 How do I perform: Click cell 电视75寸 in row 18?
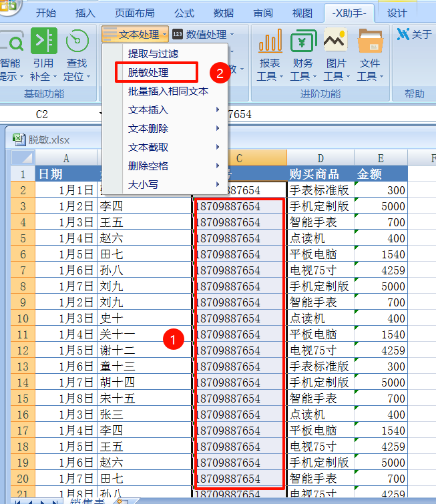(x=320, y=447)
